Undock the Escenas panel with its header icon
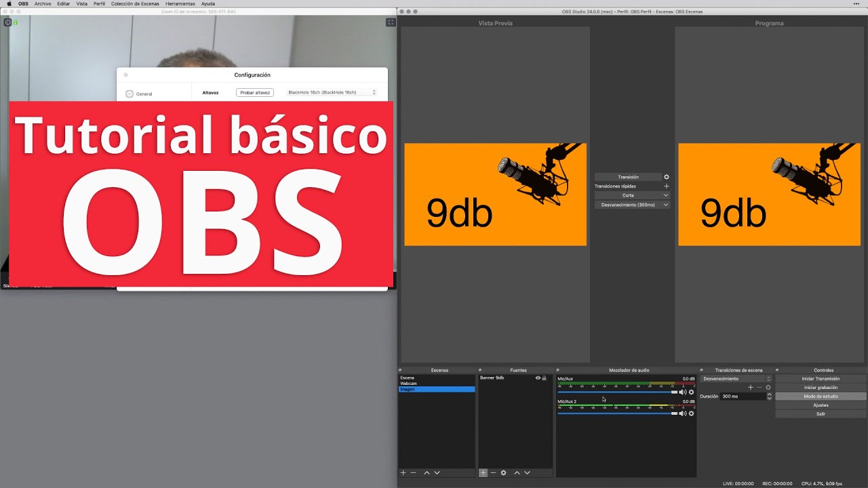 (x=400, y=370)
